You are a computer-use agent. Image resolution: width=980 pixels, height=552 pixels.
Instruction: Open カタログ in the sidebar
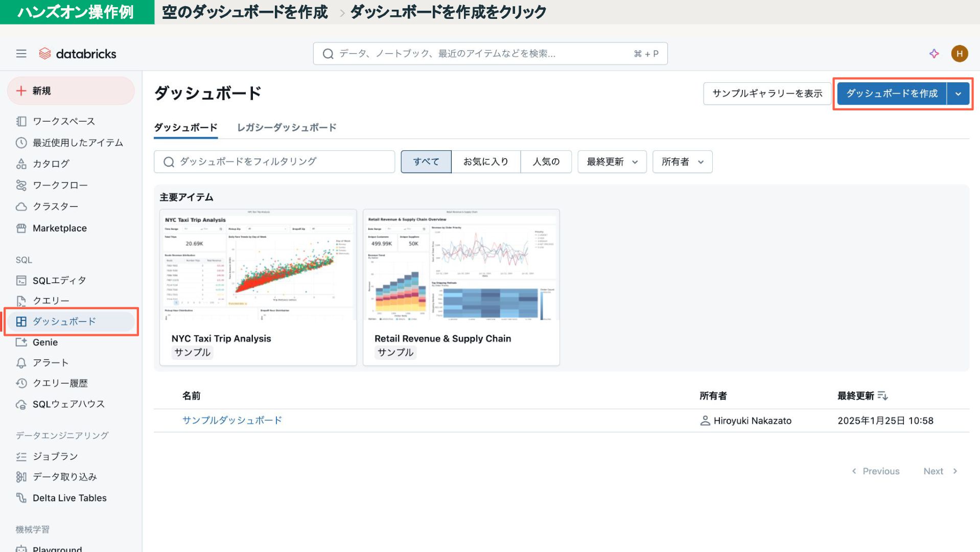(x=71, y=164)
